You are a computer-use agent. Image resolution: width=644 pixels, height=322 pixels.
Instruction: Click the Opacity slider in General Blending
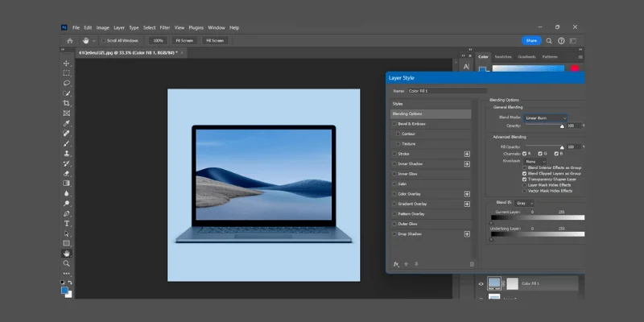(x=545, y=126)
